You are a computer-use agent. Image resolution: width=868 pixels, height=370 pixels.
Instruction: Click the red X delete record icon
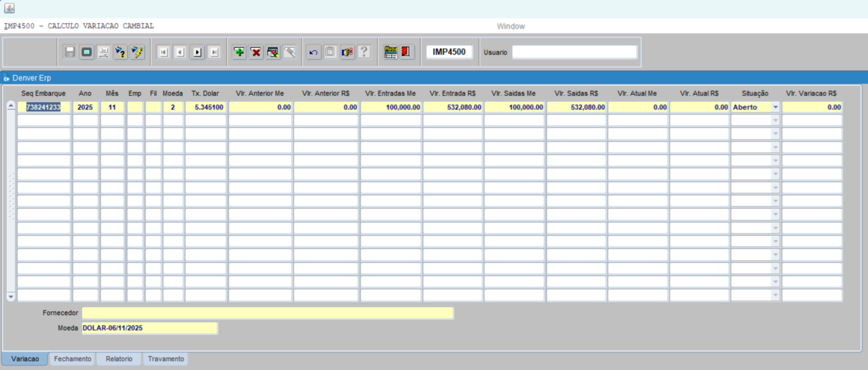click(256, 52)
